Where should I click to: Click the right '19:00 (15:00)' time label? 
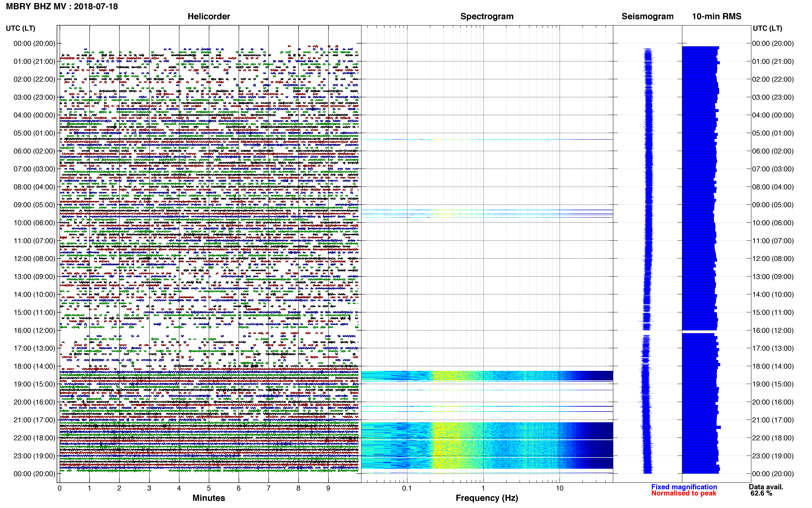click(773, 384)
